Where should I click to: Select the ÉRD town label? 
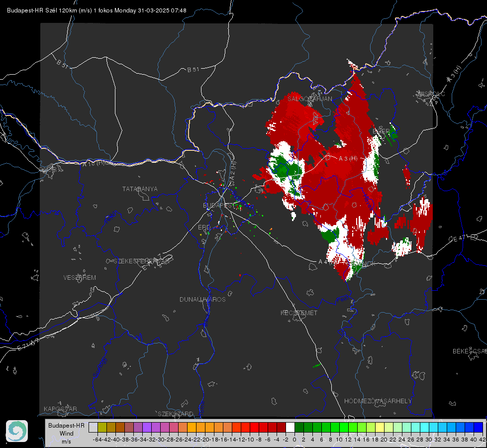(204, 227)
